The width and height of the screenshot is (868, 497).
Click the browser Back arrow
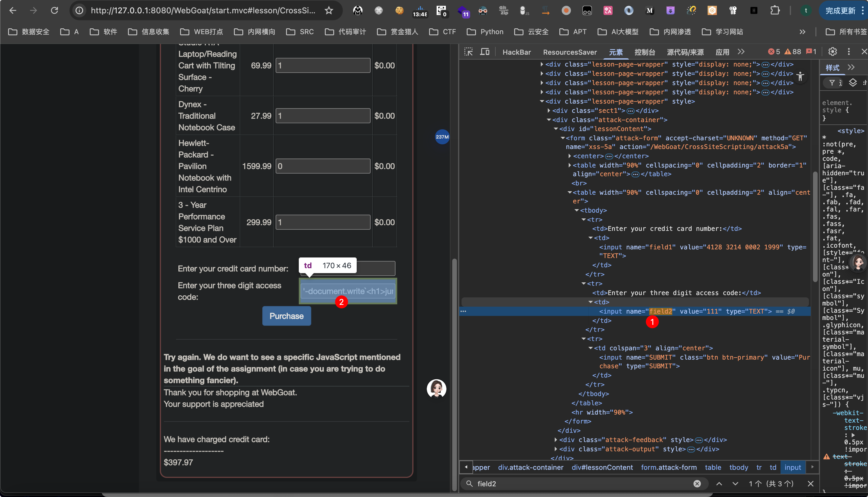click(13, 11)
